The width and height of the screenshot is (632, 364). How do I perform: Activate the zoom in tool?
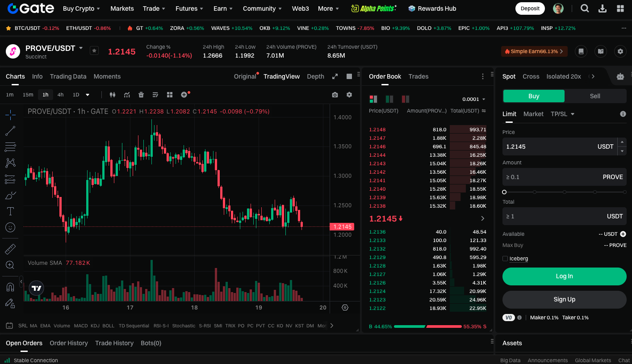[10, 265]
